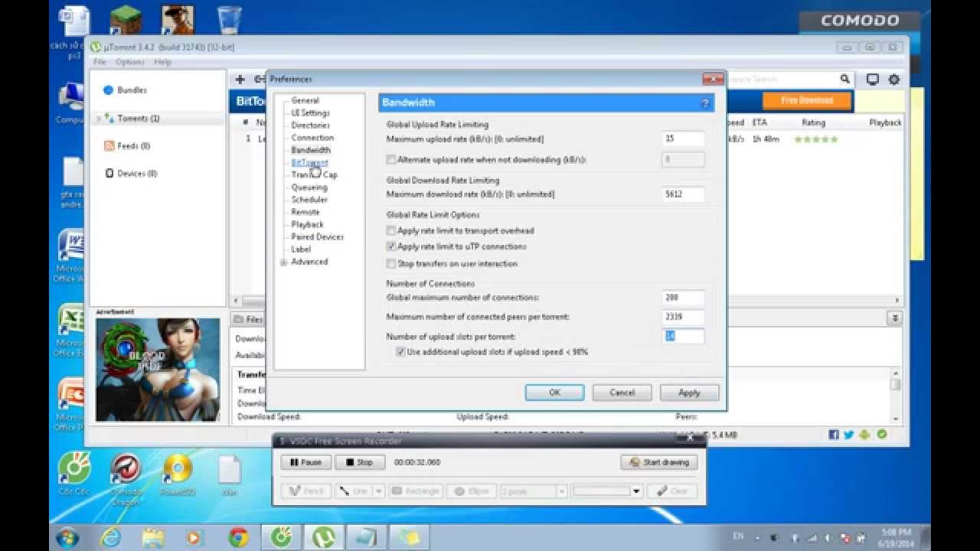Enable Apply rate limit to transport overhead
980x551 pixels.
[391, 230]
